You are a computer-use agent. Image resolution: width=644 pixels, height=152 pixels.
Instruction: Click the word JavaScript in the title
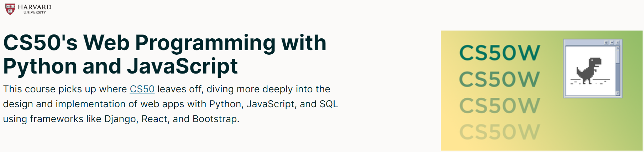click(x=182, y=66)
